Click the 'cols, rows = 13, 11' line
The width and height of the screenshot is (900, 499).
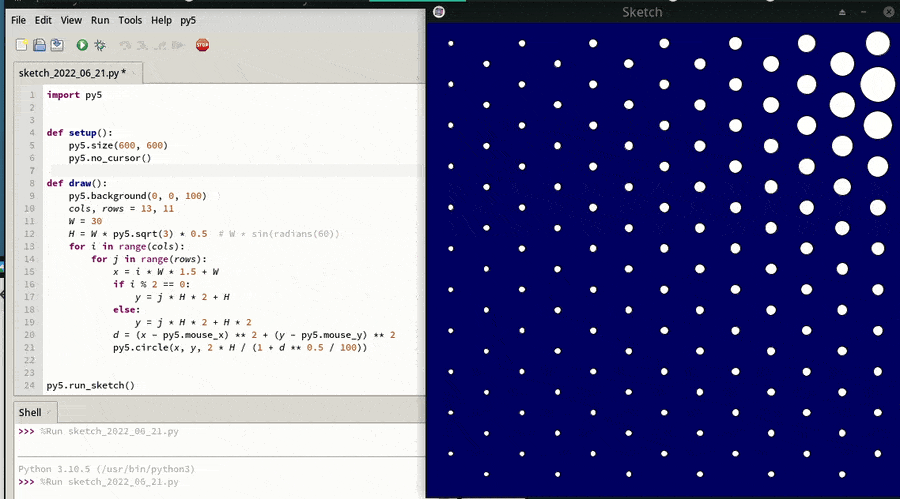(121, 208)
